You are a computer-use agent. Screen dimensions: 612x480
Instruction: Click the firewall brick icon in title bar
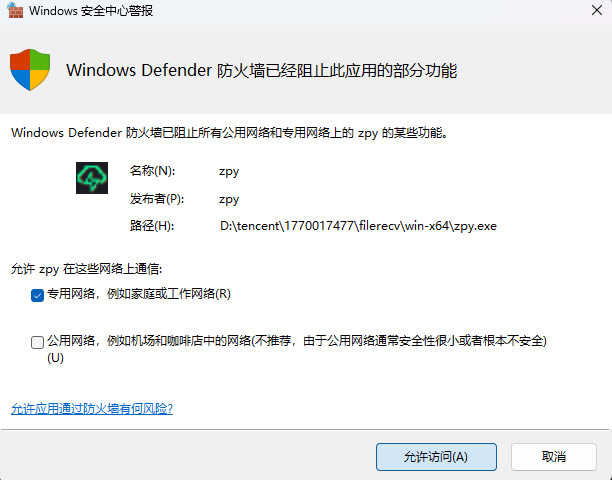(15, 11)
